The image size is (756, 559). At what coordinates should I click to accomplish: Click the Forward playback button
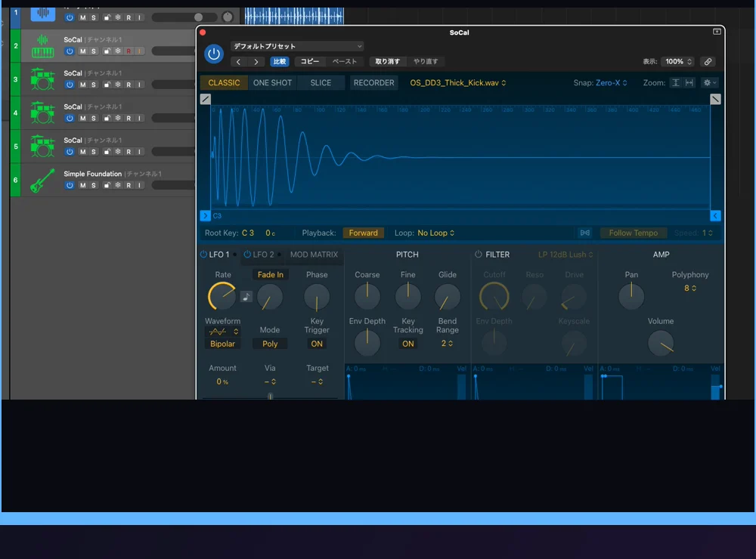364,233
